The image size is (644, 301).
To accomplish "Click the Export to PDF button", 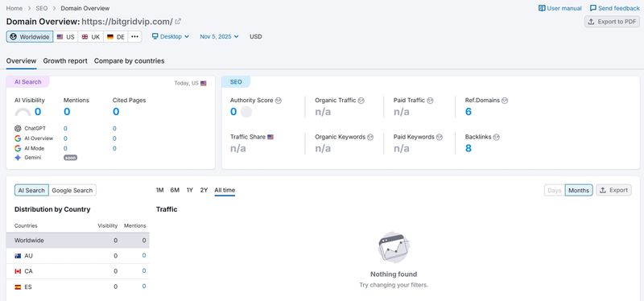I will coord(612,22).
